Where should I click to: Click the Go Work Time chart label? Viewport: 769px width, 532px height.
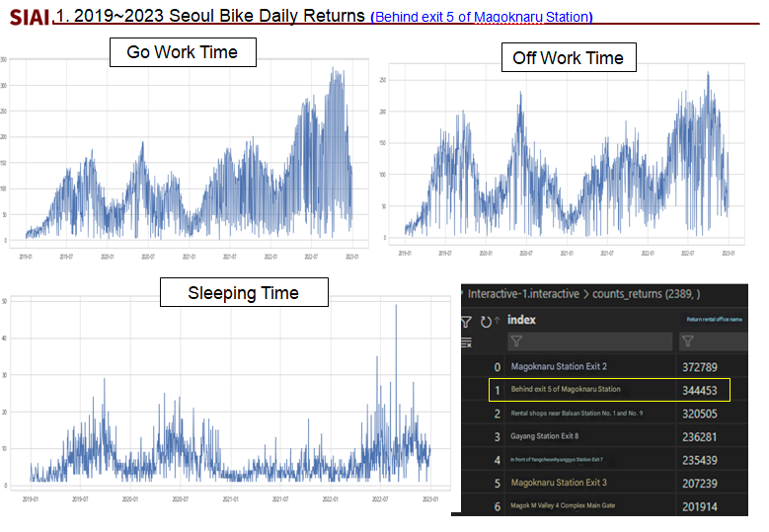coord(183,52)
